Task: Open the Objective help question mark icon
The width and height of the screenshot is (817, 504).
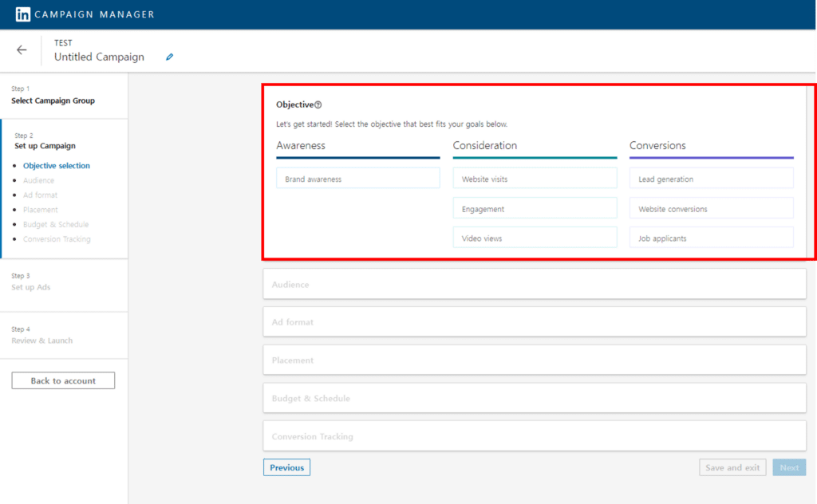Action: pos(318,104)
